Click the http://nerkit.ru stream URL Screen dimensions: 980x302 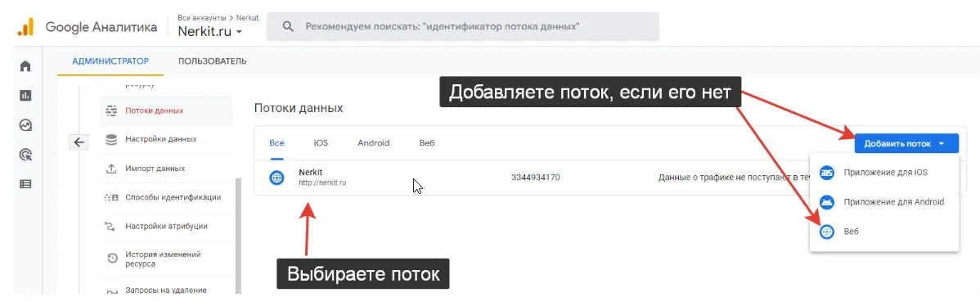[322, 183]
